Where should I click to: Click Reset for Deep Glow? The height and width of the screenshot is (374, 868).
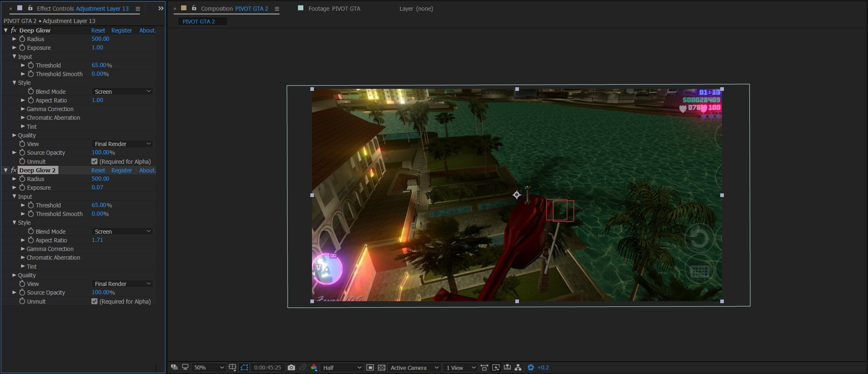98,30
